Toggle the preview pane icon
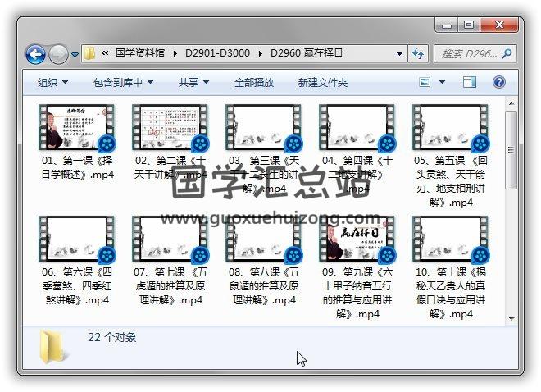Screen dimensions: 541x392 470,82
